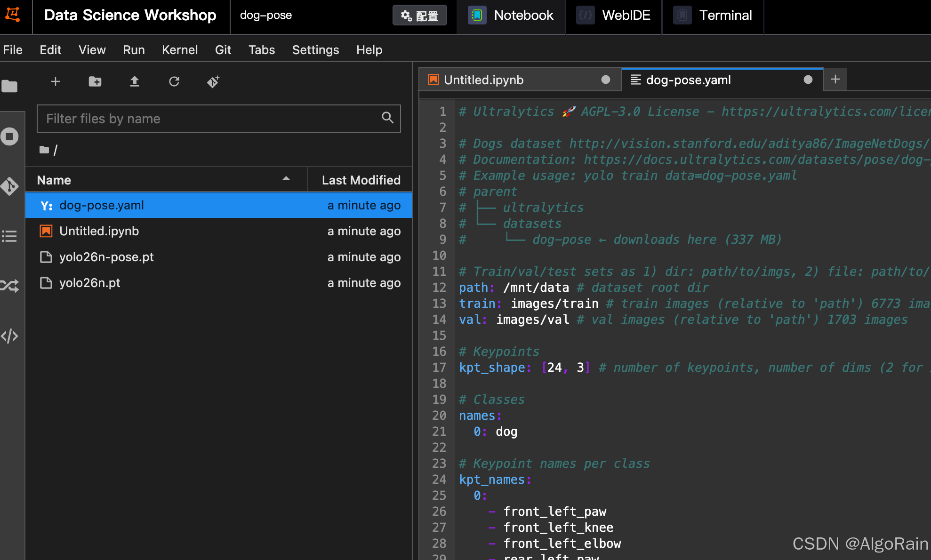The height and width of the screenshot is (560, 931).
Task: Click the 'names:' key on line 20
Action: click(x=481, y=416)
